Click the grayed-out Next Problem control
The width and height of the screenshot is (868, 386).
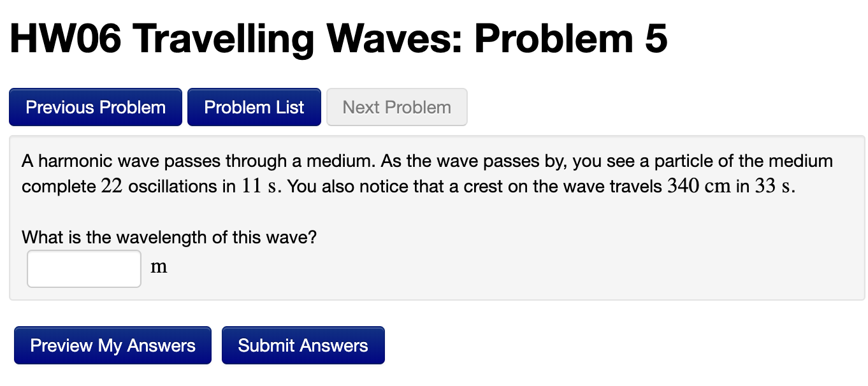coord(396,107)
